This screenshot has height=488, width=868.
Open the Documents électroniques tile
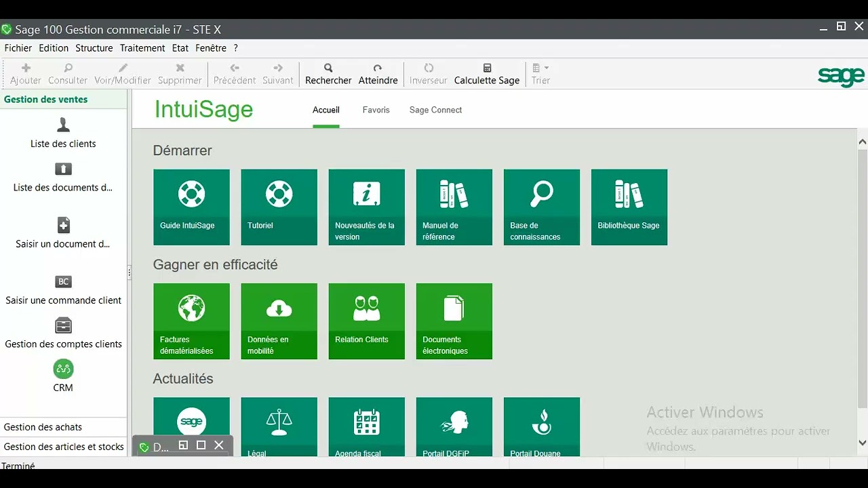click(454, 321)
